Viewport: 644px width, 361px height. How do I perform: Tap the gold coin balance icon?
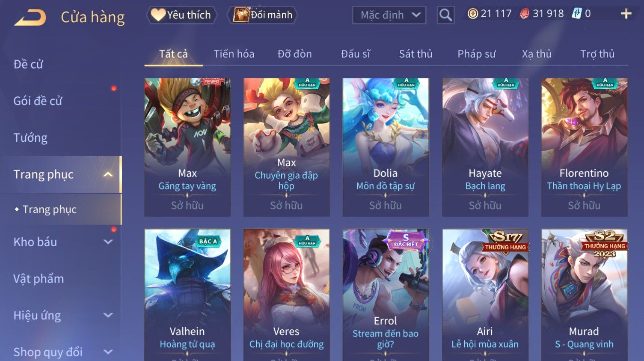(x=472, y=14)
